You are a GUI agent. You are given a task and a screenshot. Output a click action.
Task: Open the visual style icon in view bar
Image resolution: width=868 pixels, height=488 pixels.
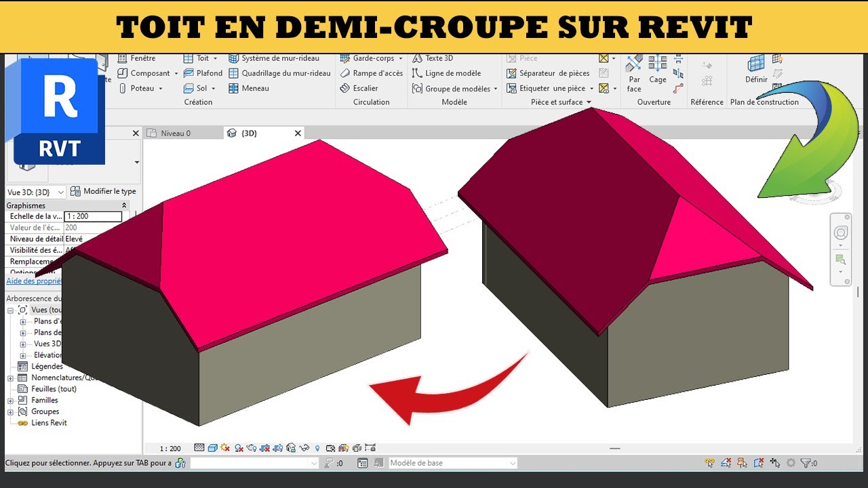(212, 448)
